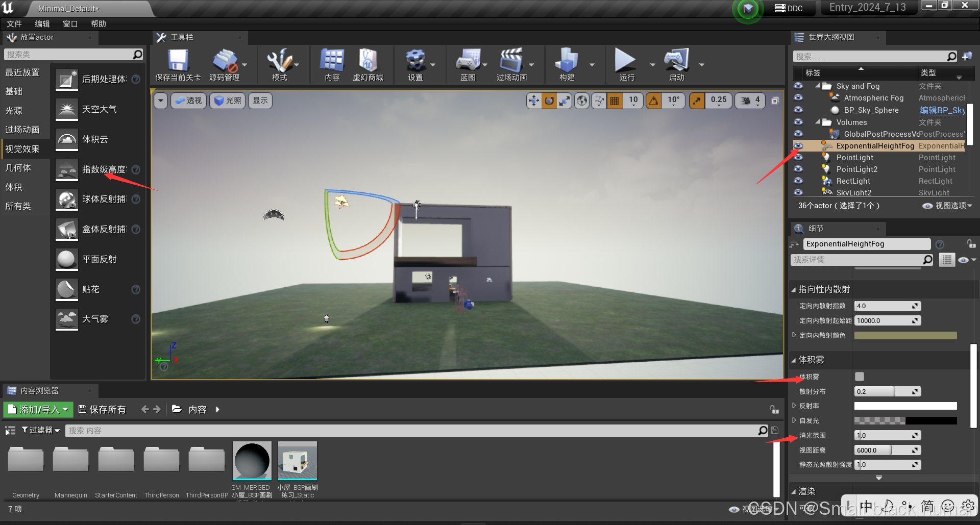Click the Save All (保存所有) button
The height and width of the screenshot is (525, 980).
(x=102, y=409)
